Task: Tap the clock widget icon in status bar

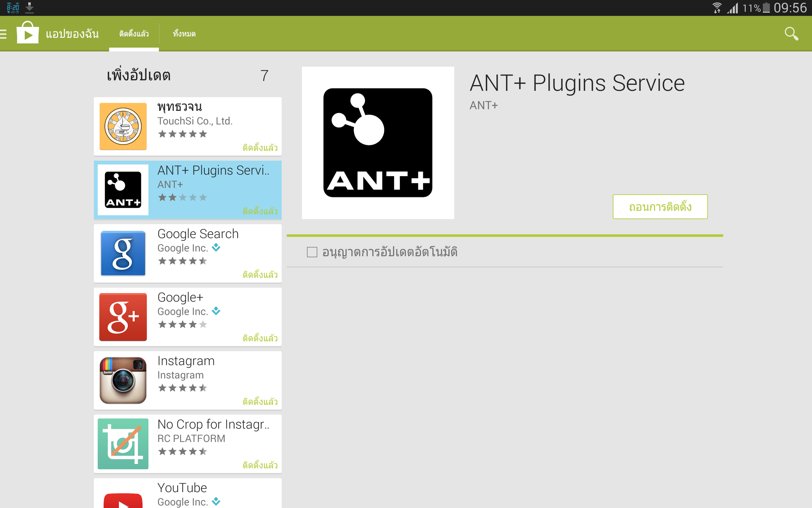Action: pyautogui.click(x=13, y=7)
